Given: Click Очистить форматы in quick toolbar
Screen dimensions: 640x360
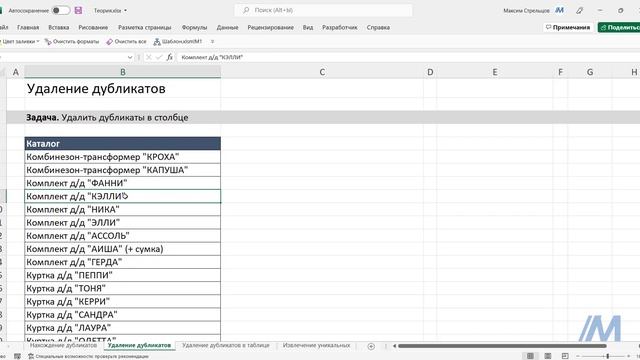Looking at the screenshot, I should click(x=72, y=42).
